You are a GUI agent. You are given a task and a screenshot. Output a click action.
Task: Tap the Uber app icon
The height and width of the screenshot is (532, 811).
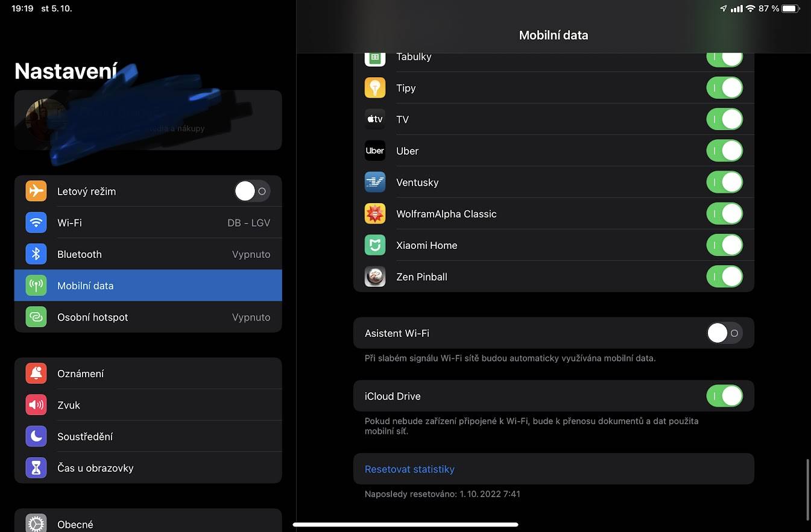coord(375,151)
